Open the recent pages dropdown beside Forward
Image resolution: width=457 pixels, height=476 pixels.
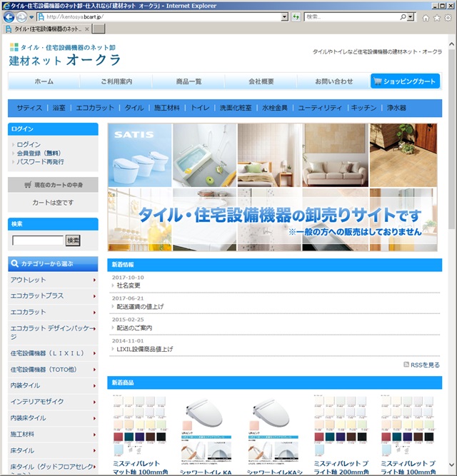(31, 17)
